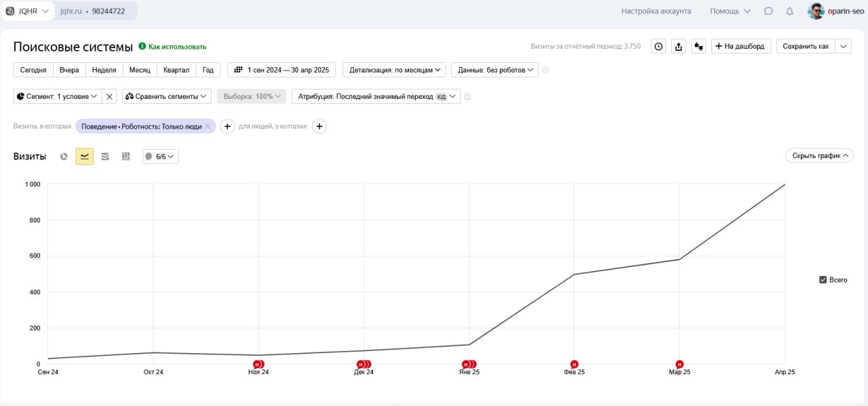Screen dimensions: 868x406
Task: Switch chart to pie view
Action: pyautogui.click(x=64, y=157)
